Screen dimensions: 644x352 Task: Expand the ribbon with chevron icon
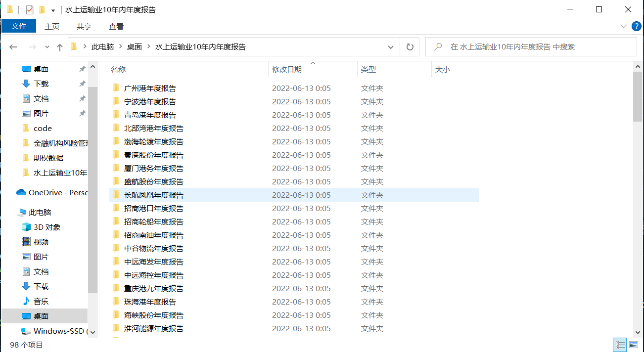point(623,26)
